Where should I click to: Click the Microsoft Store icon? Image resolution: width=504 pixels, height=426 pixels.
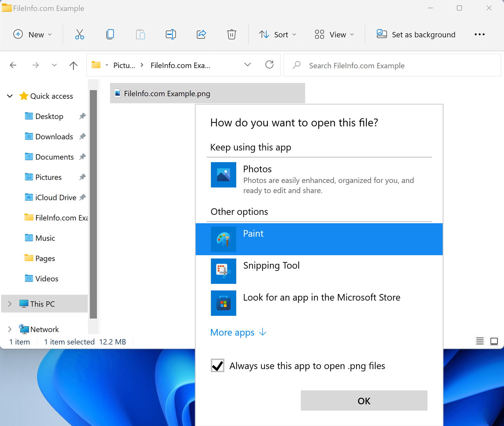[x=223, y=303]
